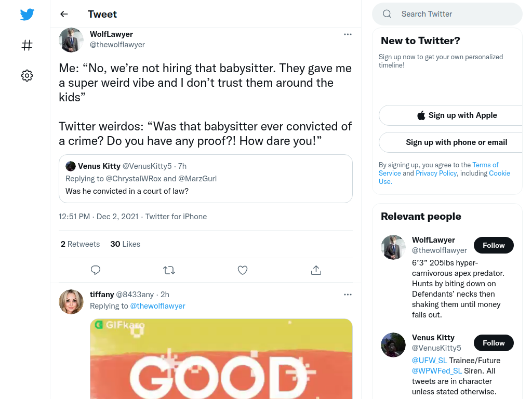
Task: Follow WolfLawyer in Relevant people
Action: tap(494, 245)
